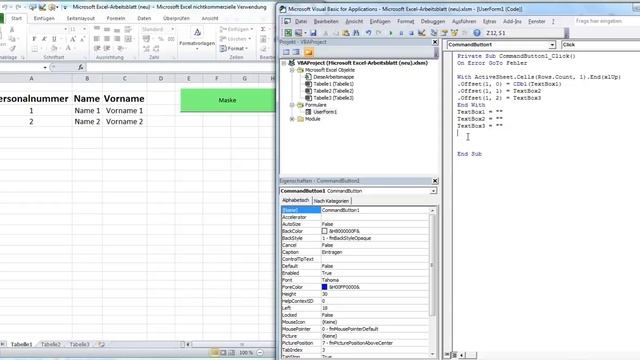The image size is (640, 360).
Task: Click zoom out minus in Excel status bar
Action: 260,353
